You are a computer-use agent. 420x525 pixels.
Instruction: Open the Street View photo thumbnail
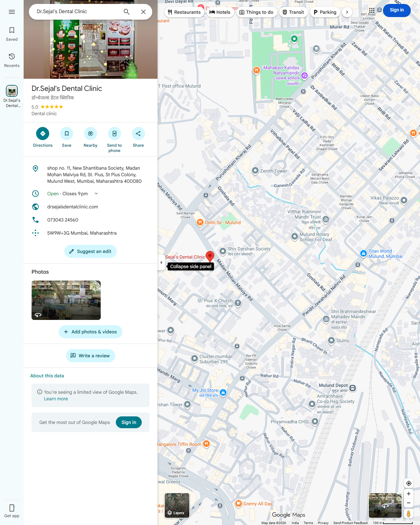[66, 300]
